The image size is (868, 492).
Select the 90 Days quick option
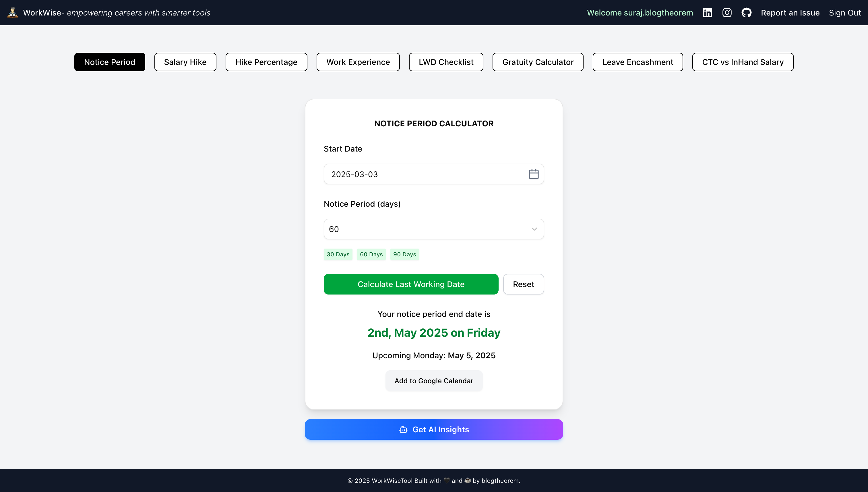[x=404, y=254]
